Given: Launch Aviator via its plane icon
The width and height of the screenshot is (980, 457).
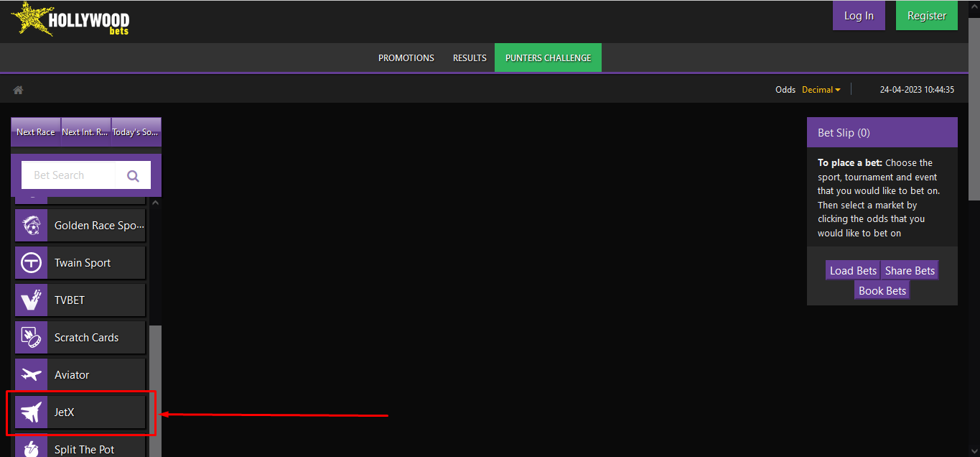Looking at the screenshot, I should (31, 375).
